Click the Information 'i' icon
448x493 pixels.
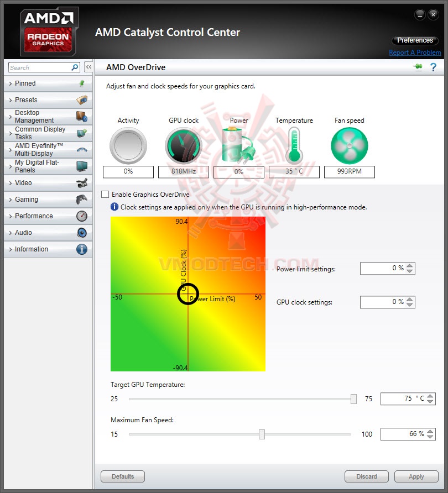point(82,249)
